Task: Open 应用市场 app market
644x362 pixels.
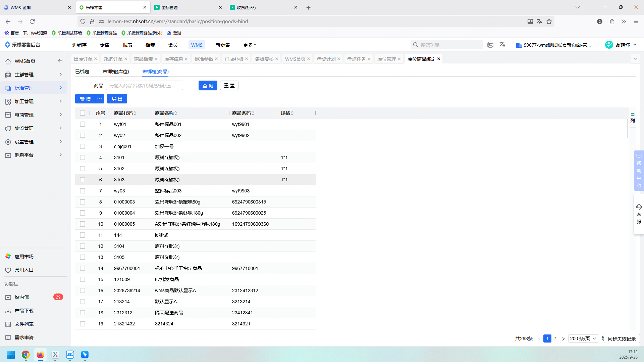Action: [24, 257]
